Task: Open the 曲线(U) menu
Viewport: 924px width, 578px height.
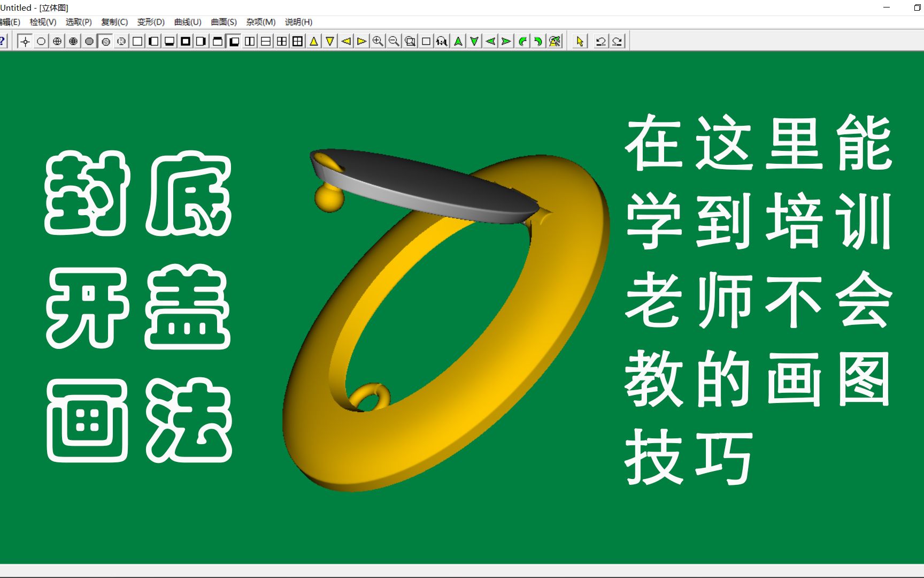Action: [188, 22]
